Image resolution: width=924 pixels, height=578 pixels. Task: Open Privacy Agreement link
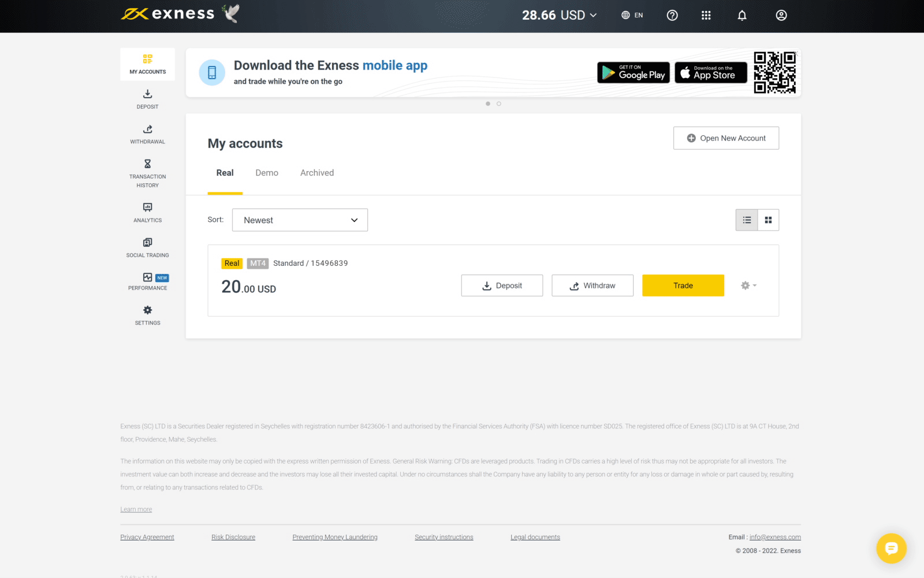[147, 537]
